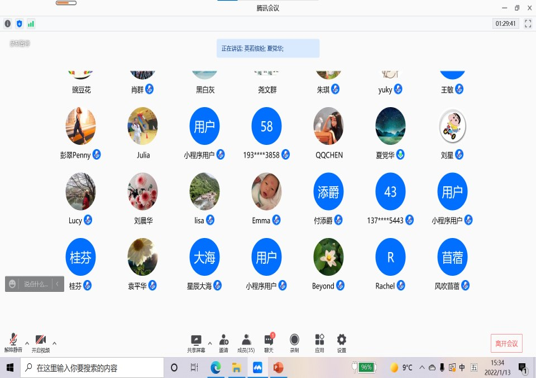Turn on the video camera
The width and height of the screenshot is (536, 378).
click(41, 343)
